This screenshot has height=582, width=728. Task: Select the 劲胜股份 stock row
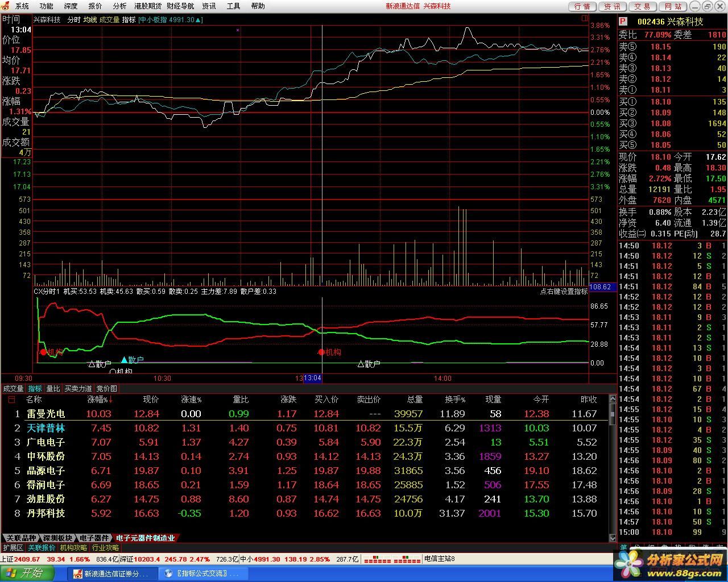[x=304, y=499]
